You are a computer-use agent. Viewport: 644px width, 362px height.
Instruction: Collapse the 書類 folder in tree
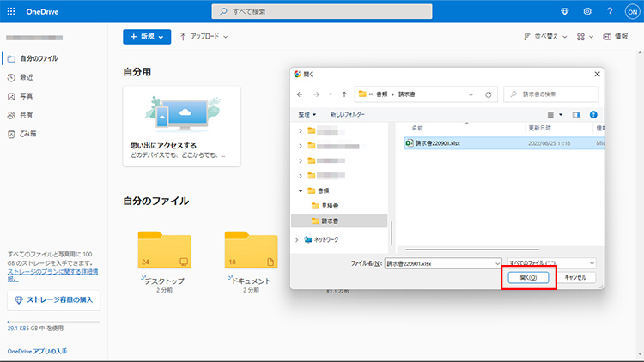(x=300, y=190)
